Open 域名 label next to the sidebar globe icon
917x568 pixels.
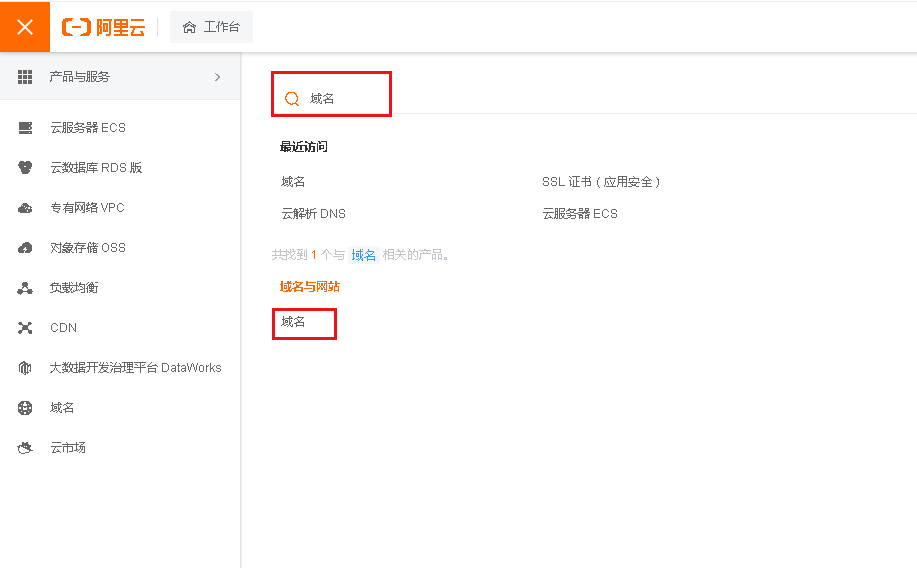coord(62,408)
